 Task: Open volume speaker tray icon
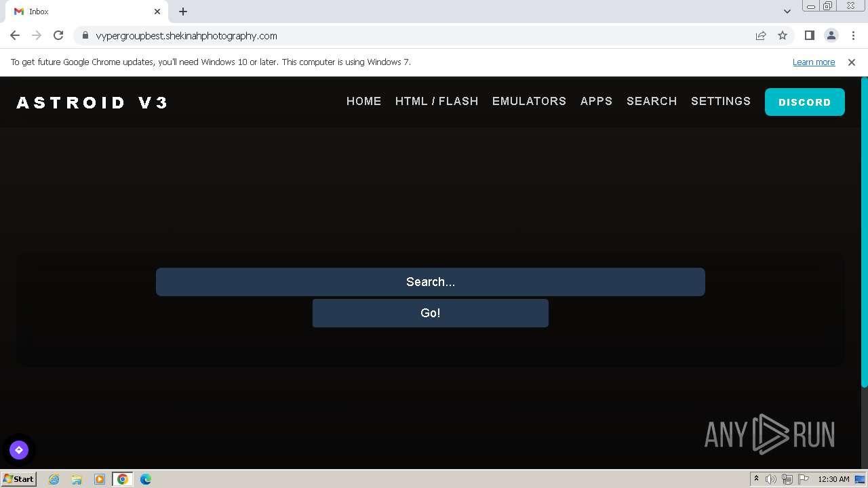(771, 479)
